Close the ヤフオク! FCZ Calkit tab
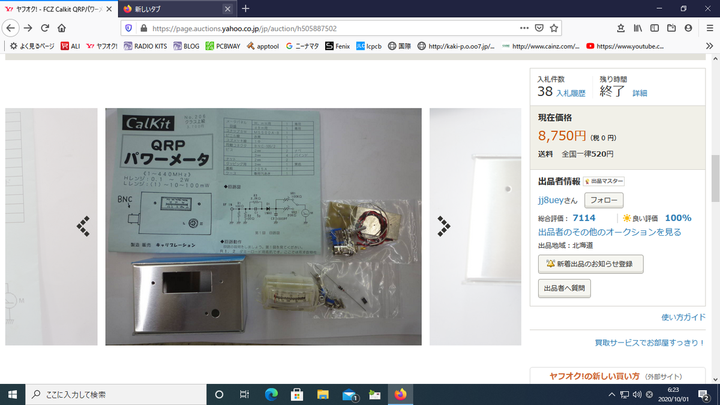This screenshot has height=405, width=720. pyautogui.click(x=109, y=9)
